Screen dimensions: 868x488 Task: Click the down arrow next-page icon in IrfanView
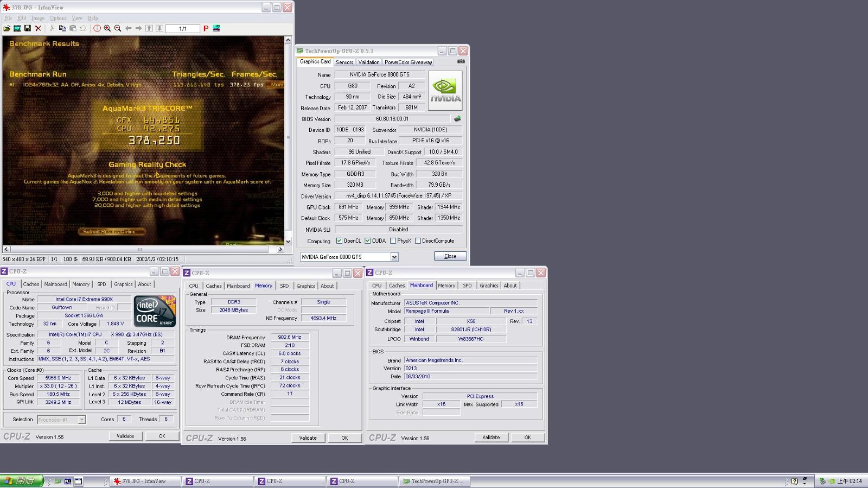[159, 28]
